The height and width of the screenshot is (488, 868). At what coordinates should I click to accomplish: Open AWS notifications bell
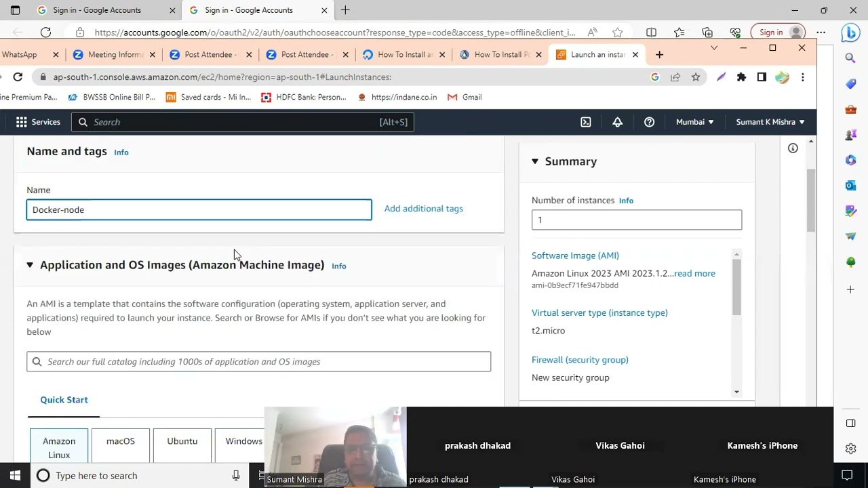[x=618, y=122]
